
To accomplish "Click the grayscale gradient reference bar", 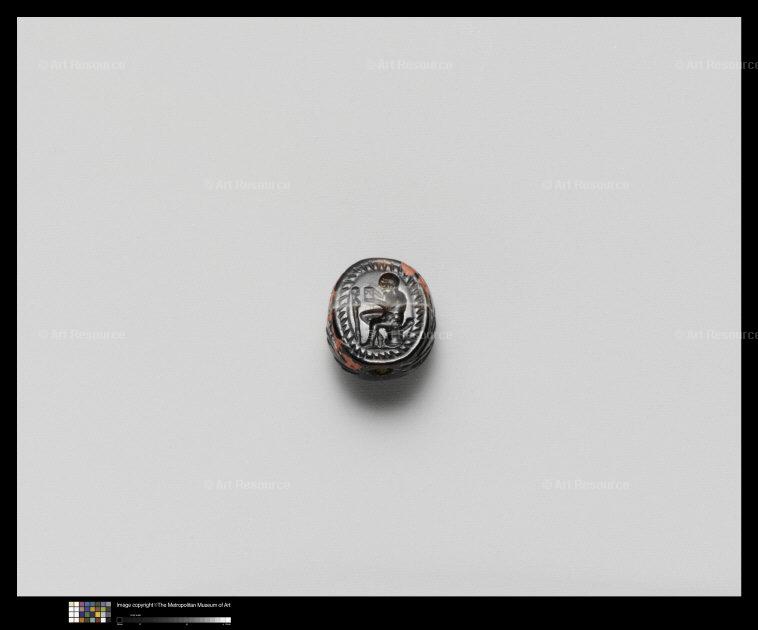I will click(174, 620).
